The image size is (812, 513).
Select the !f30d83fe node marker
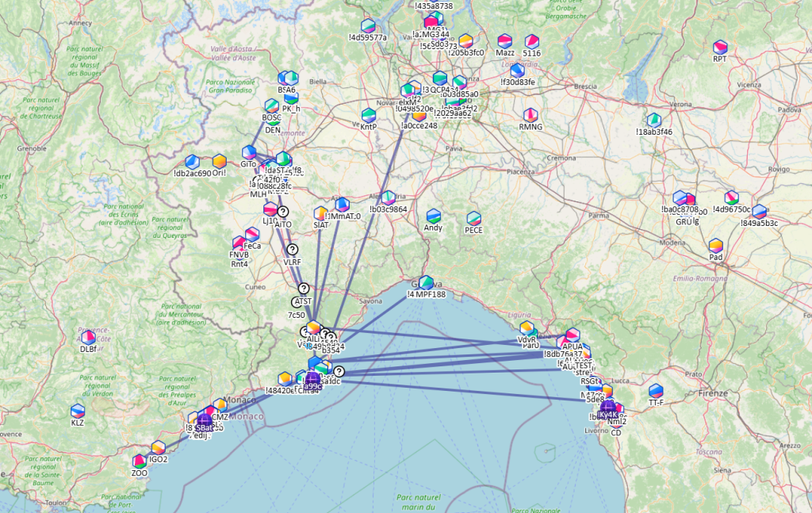tap(518, 71)
